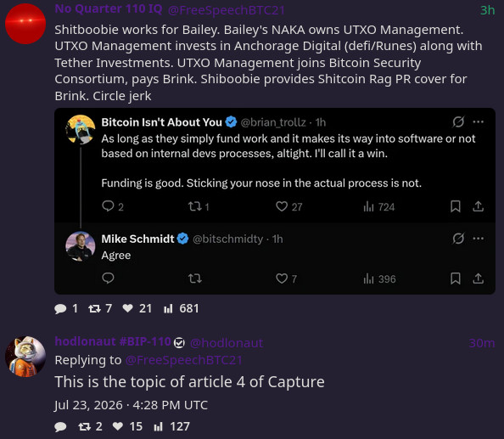
Task: Share the brian_trollz quoted tweet
Action: point(478,206)
